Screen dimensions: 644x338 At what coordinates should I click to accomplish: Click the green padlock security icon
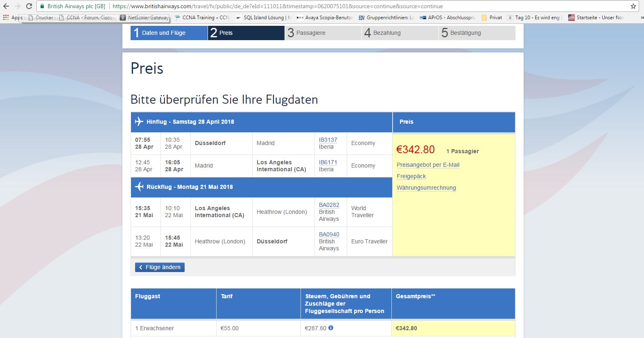point(42,6)
